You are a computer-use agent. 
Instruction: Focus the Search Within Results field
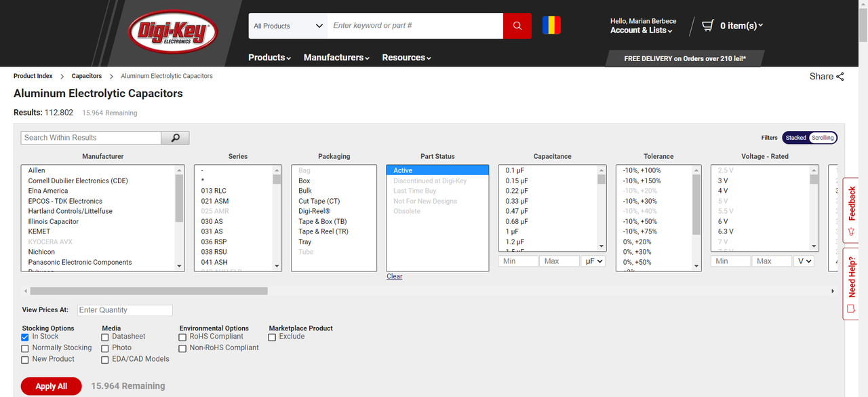coord(91,138)
